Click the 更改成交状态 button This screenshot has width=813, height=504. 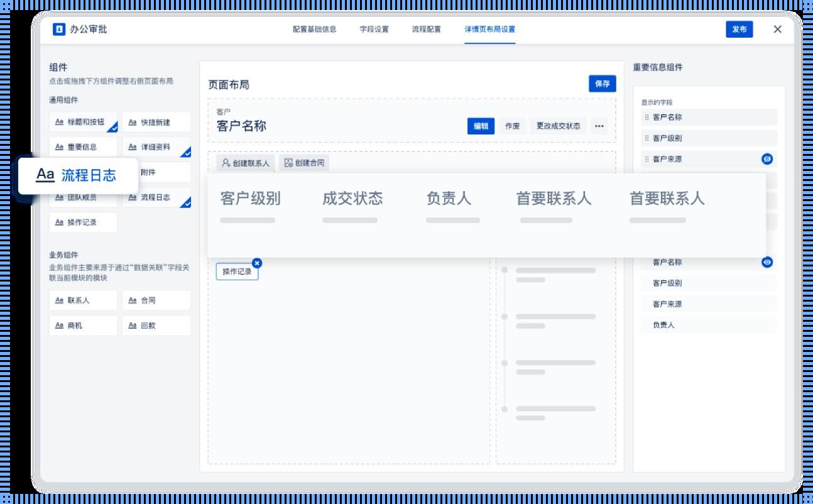[558, 126]
